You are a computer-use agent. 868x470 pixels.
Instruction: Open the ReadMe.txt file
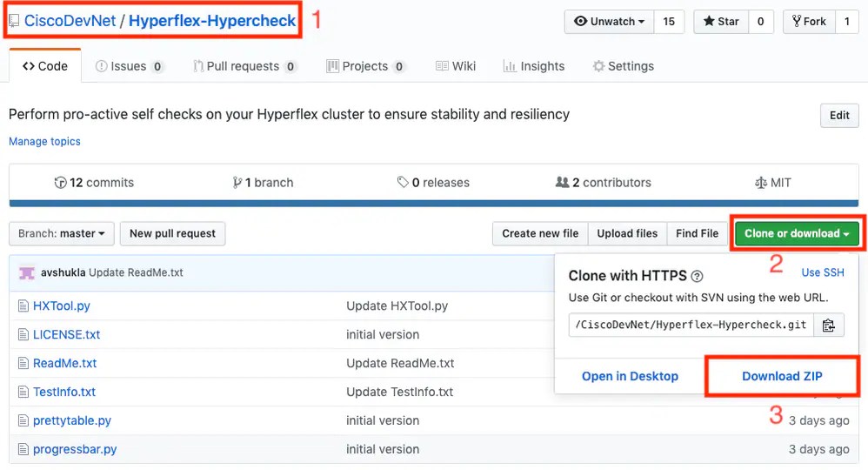tap(64, 364)
